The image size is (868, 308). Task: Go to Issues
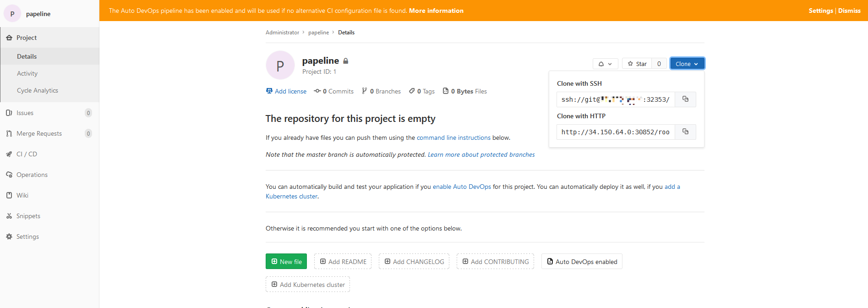(49, 113)
